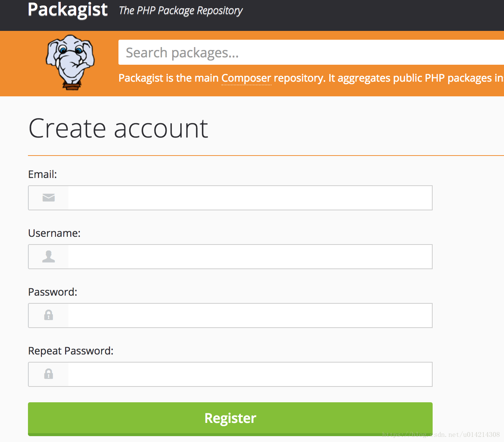Focus the Search packages box
The height and width of the screenshot is (442, 504).
point(311,52)
